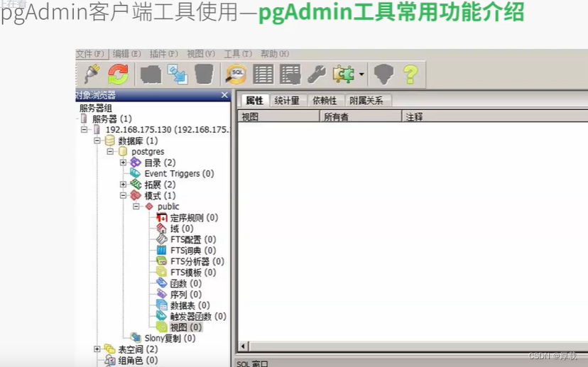Open the plugins dropdown arrow
The height and width of the screenshot is (367, 588).
click(361, 75)
